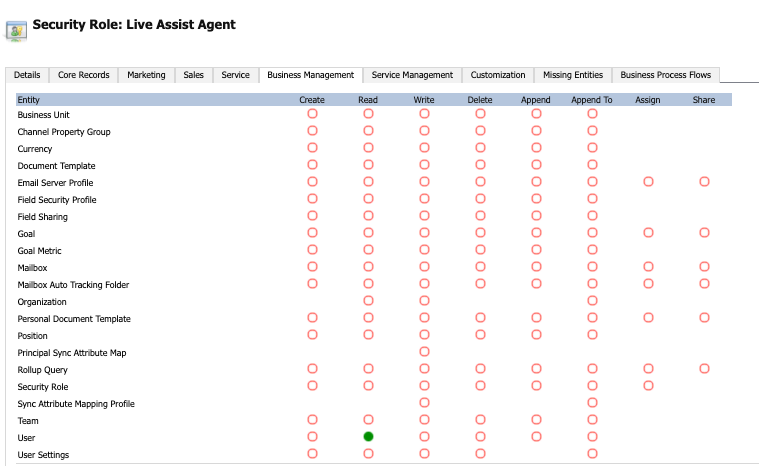Viewport: 759px width, 466px height.
Task: Open the Details tab
Action: tap(27, 75)
